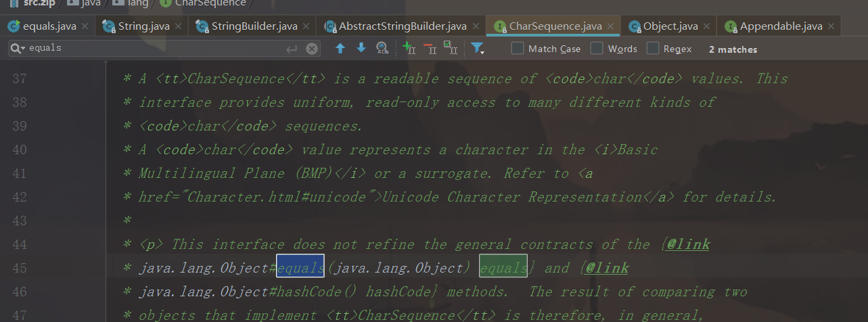Add selection for next occurrence green plus icon

click(x=409, y=48)
